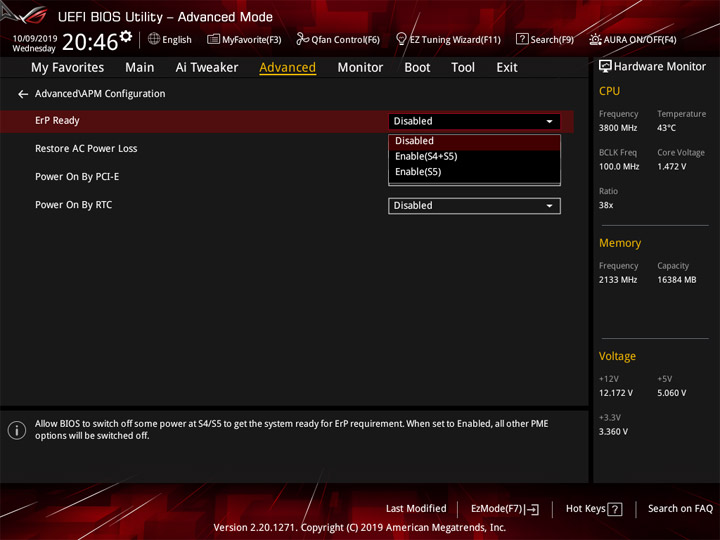Click the +3.3V reading 3.360 V
Image resolution: width=720 pixels, height=540 pixels.
tap(613, 432)
